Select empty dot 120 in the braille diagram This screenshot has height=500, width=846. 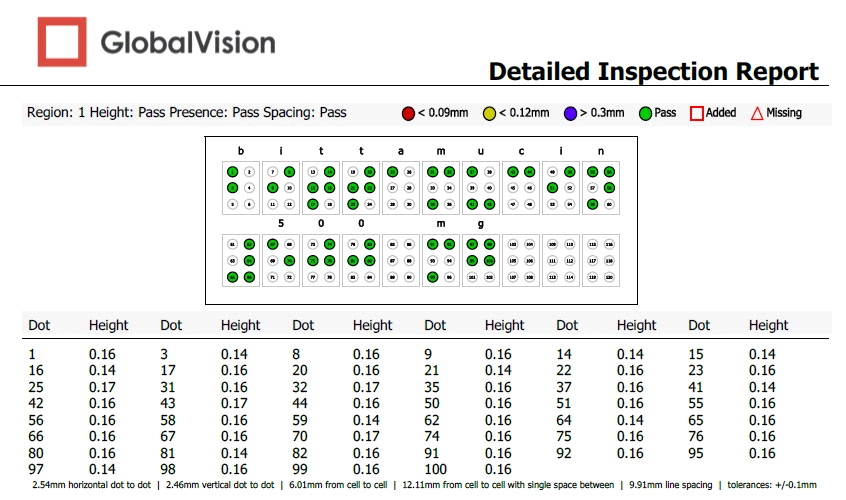(x=609, y=276)
